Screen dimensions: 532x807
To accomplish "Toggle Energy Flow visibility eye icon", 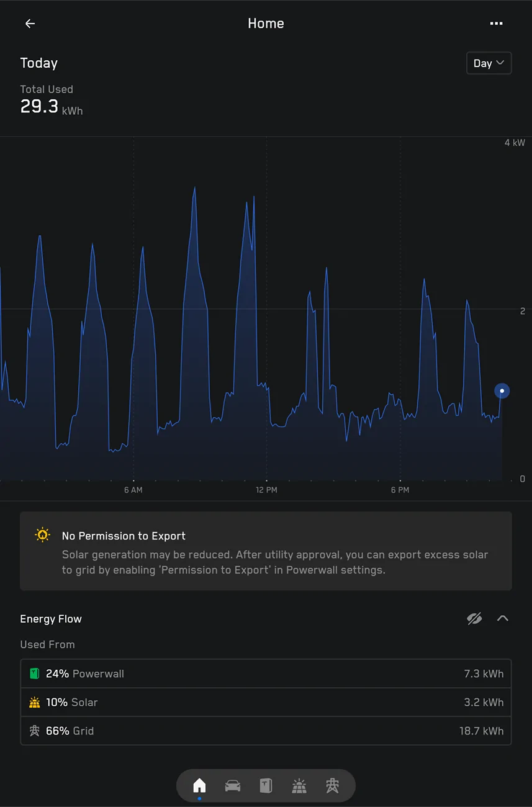I will pyautogui.click(x=474, y=618).
